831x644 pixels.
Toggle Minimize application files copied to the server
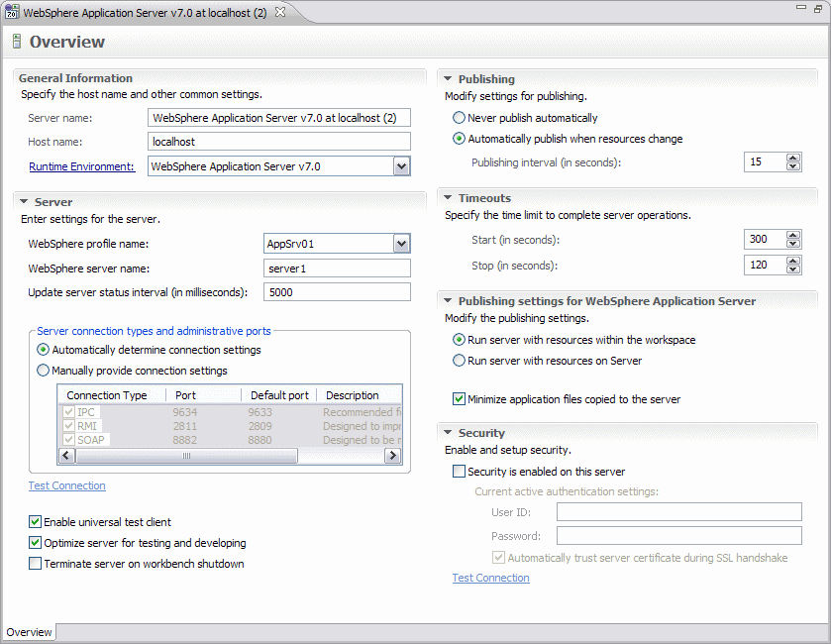click(x=459, y=399)
